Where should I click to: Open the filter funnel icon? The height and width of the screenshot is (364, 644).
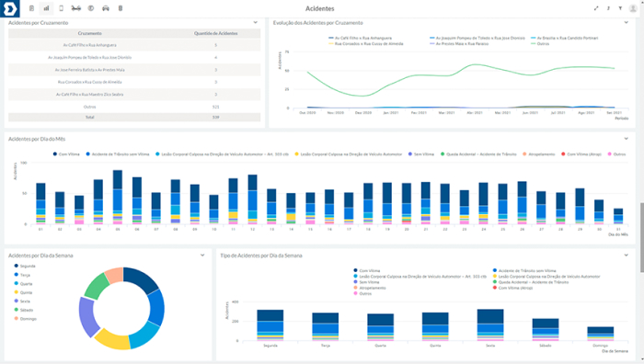[x=620, y=8]
